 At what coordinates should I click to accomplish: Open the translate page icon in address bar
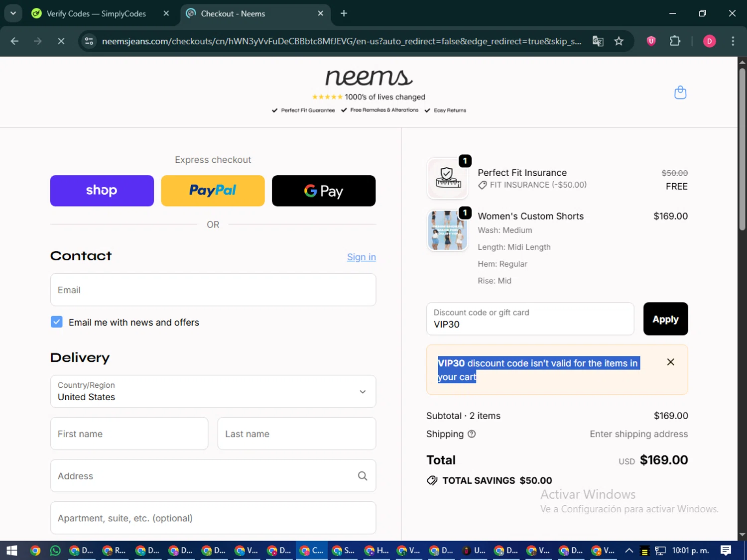[x=598, y=41]
